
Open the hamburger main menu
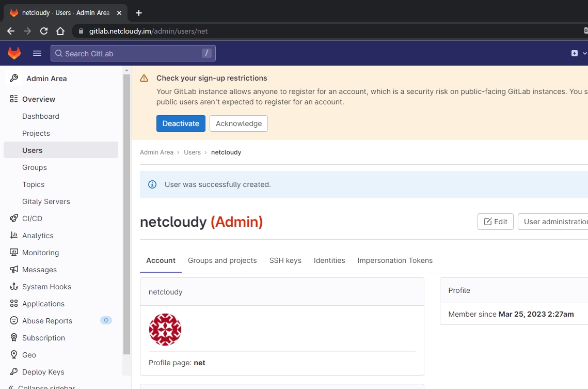pos(37,53)
